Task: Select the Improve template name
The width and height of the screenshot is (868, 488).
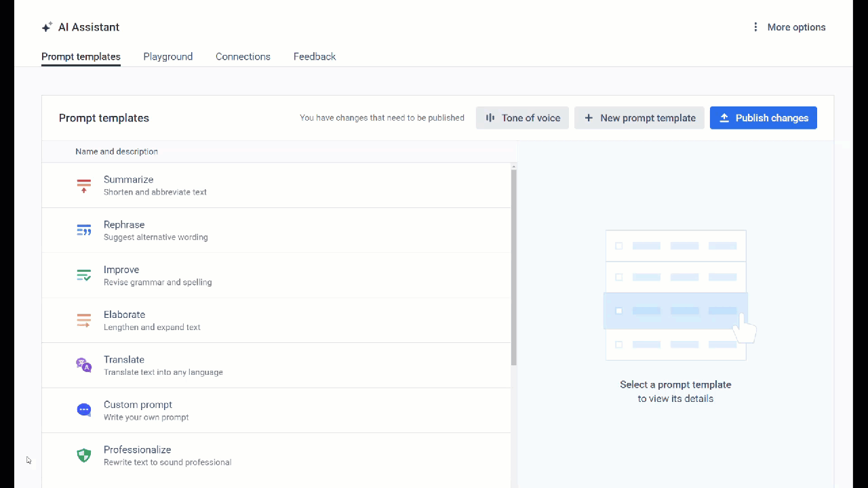Action: pos(121,270)
